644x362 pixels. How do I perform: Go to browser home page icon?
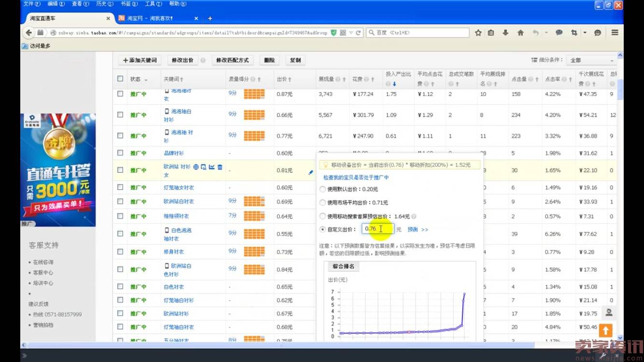click(520, 33)
